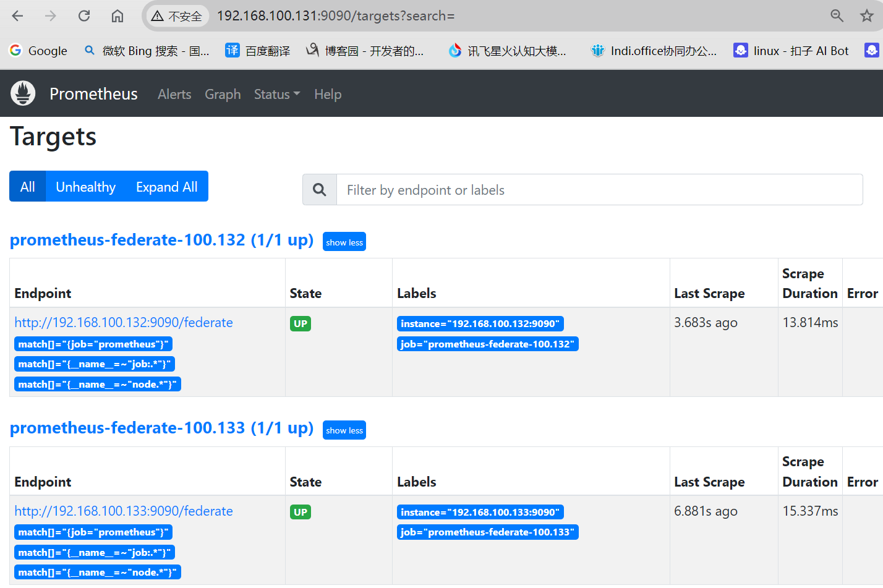The height and width of the screenshot is (588, 883).
Task: Go to browser home page icon
Action: (117, 16)
